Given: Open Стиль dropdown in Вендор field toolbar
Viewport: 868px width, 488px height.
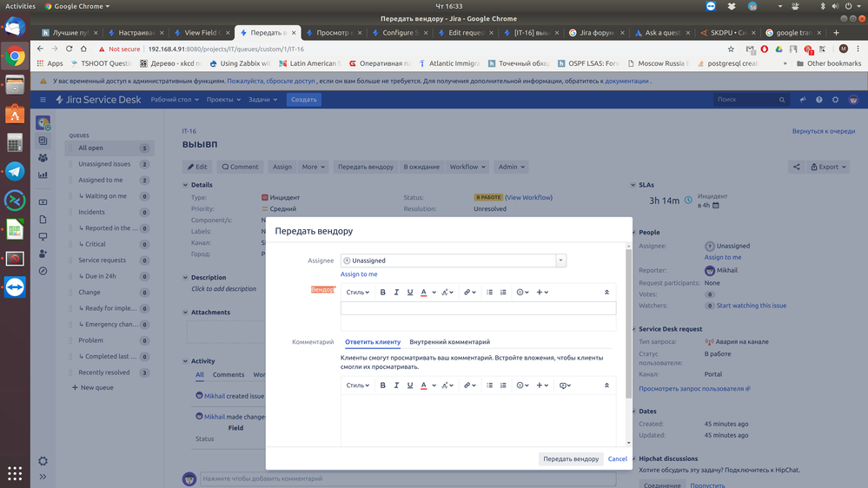Looking at the screenshot, I should point(358,292).
